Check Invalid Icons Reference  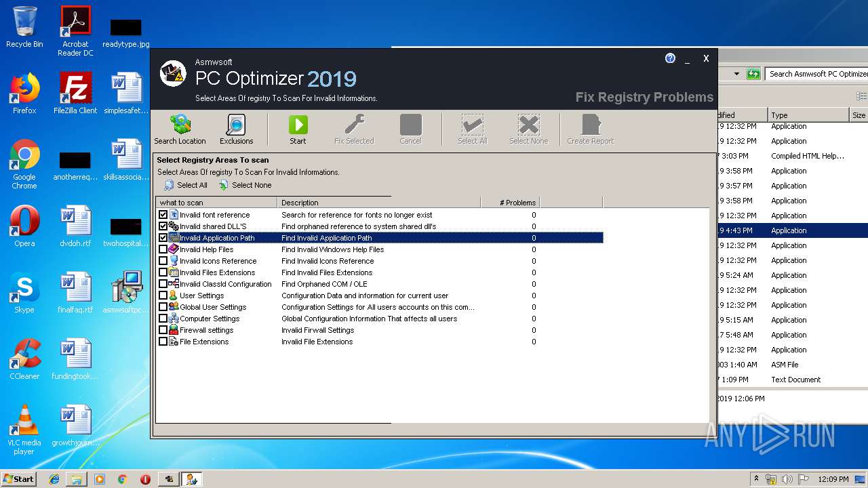(x=163, y=261)
